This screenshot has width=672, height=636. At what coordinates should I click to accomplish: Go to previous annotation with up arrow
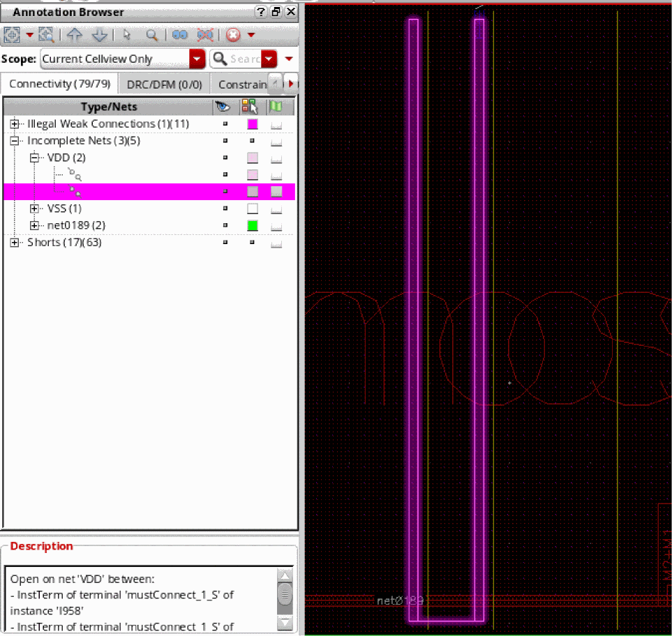pos(75,35)
